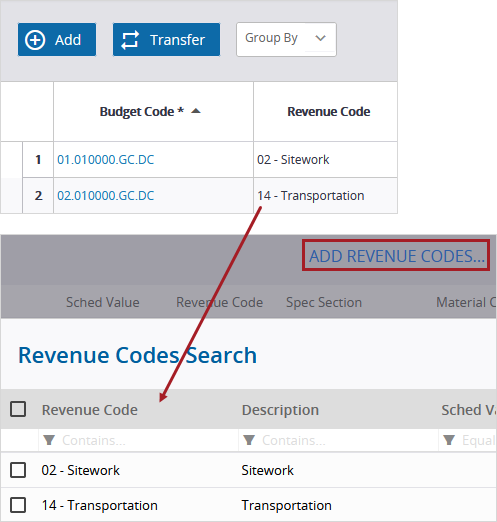497x522 pixels.
Task: Toggle the select-all checkbox in Revenue Codes Search
Action: click(x=18, y=409)
